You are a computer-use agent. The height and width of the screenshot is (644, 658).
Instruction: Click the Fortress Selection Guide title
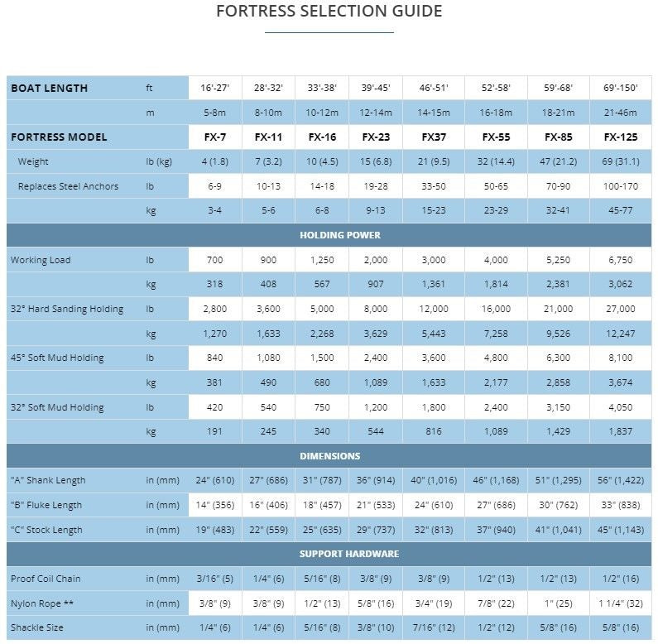(x=329, y=12)
